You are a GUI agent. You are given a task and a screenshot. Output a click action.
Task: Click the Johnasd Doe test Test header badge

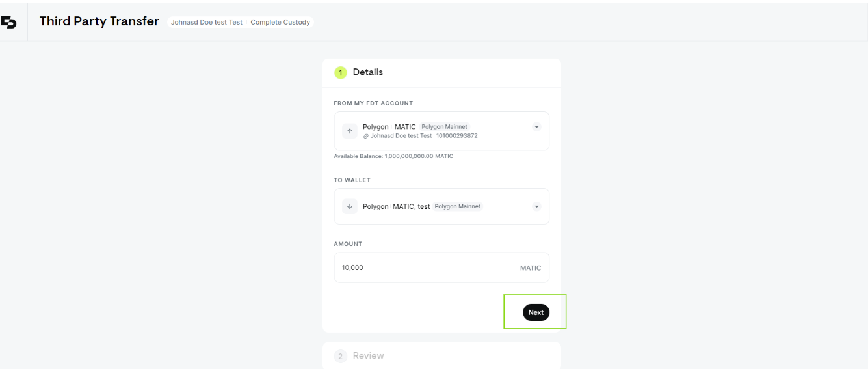pyautogui.click(x=206, y=22)
